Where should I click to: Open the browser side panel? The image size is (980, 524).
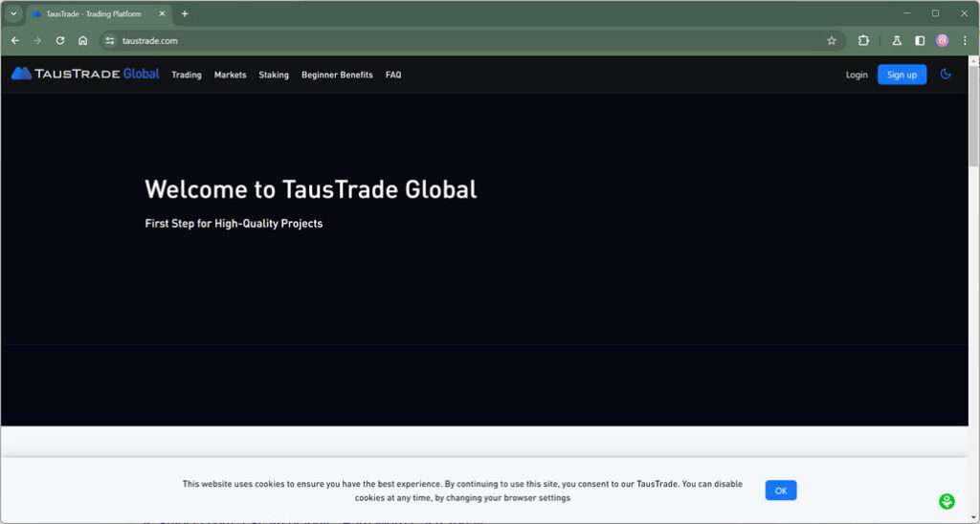coord(920,40)
